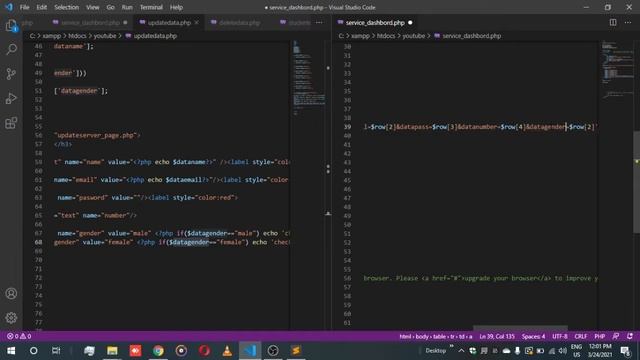
Task: Open the Extensions view
Action: 11,123
